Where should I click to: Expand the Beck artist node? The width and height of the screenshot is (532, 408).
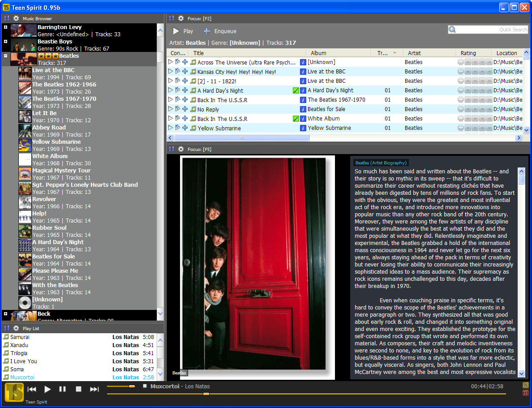click(x=5, y=314)
